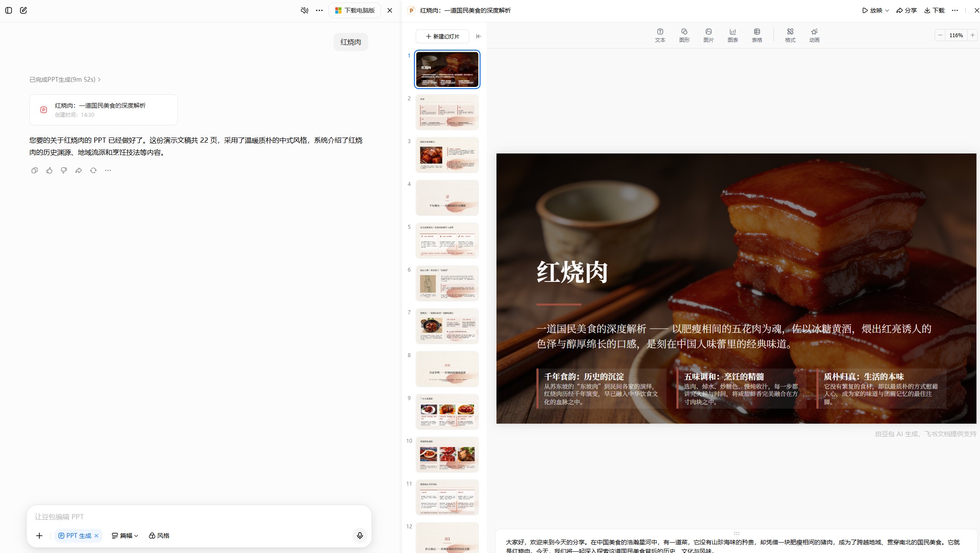Close the PPT preview panel
This screenshot has height=553, width=980.
[977, 10]
